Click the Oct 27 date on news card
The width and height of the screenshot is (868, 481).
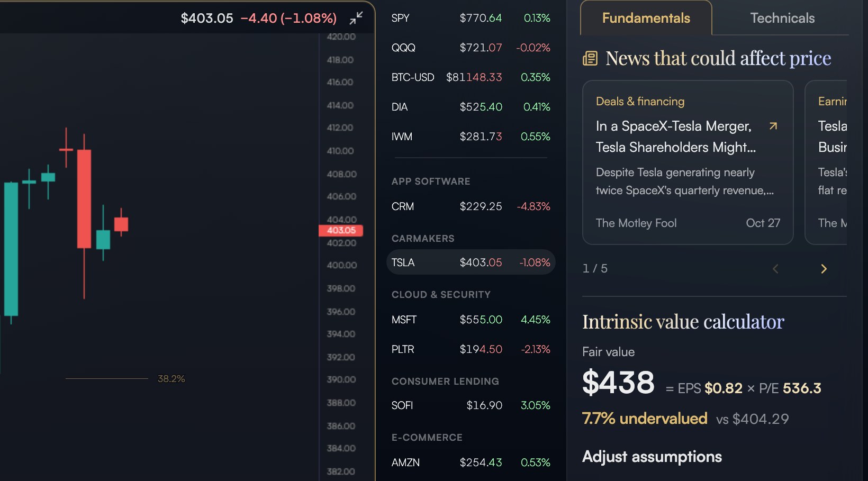coord(763,223)
